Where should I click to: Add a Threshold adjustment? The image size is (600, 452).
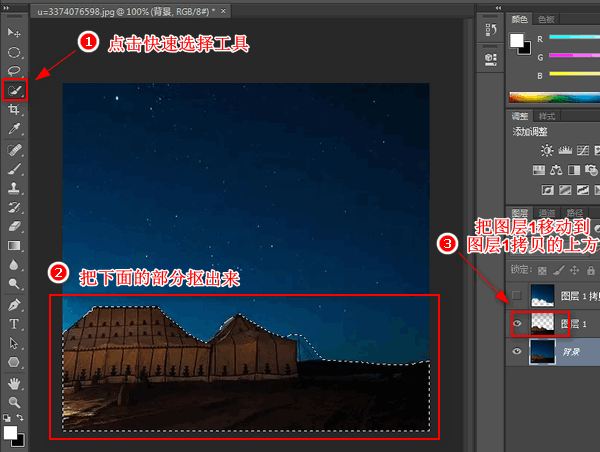(583, 190)
